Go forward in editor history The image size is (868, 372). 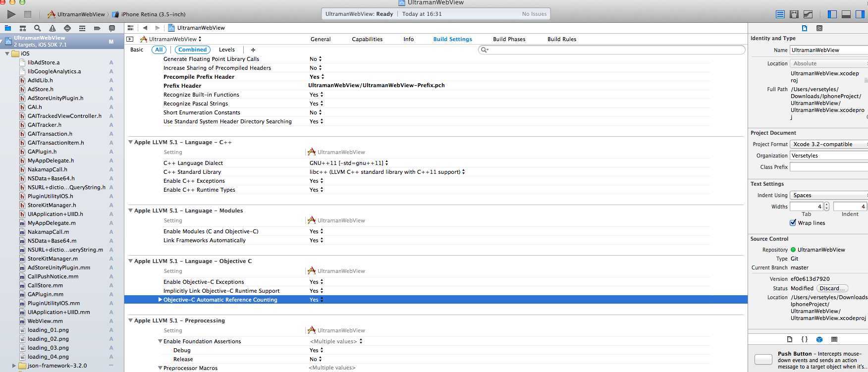tap(158, 28)
